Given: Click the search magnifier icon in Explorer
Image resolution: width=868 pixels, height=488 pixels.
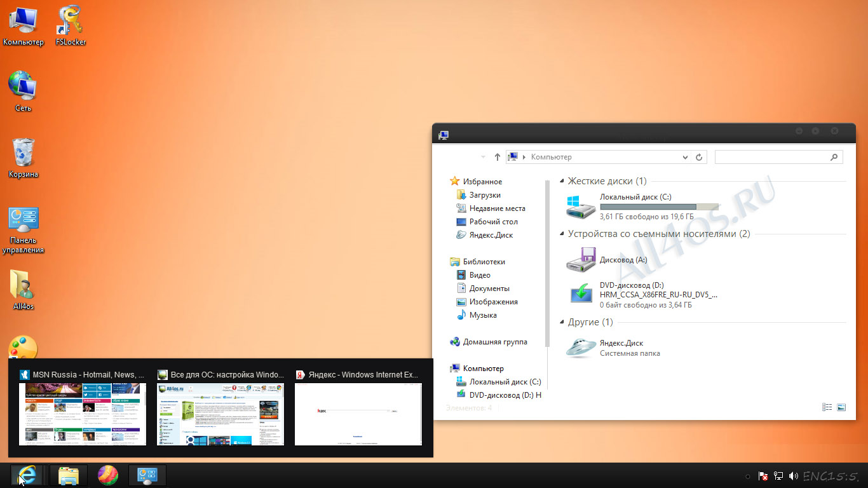Looking at the screenshot, I should (834, 157).
